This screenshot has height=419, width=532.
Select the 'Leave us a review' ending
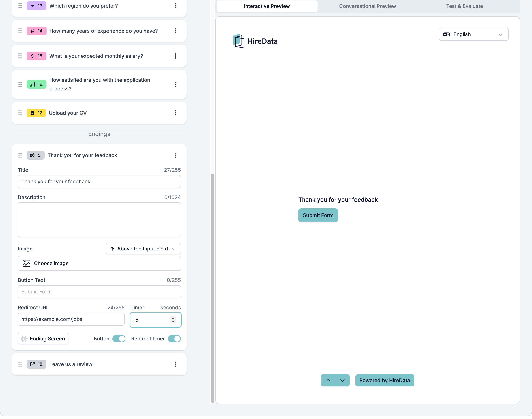[x=71, y=364]
